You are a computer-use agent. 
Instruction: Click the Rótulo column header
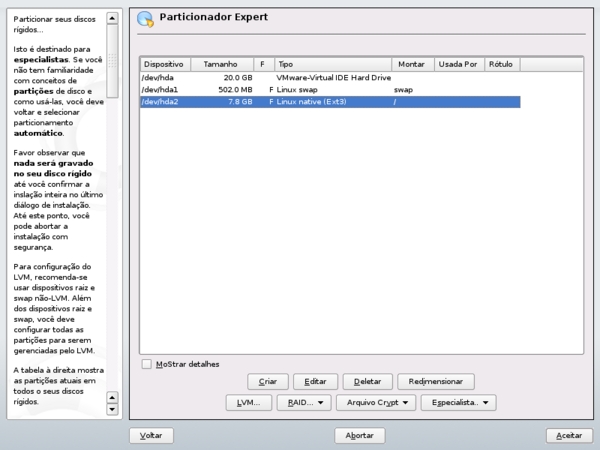tap(502, 64)
